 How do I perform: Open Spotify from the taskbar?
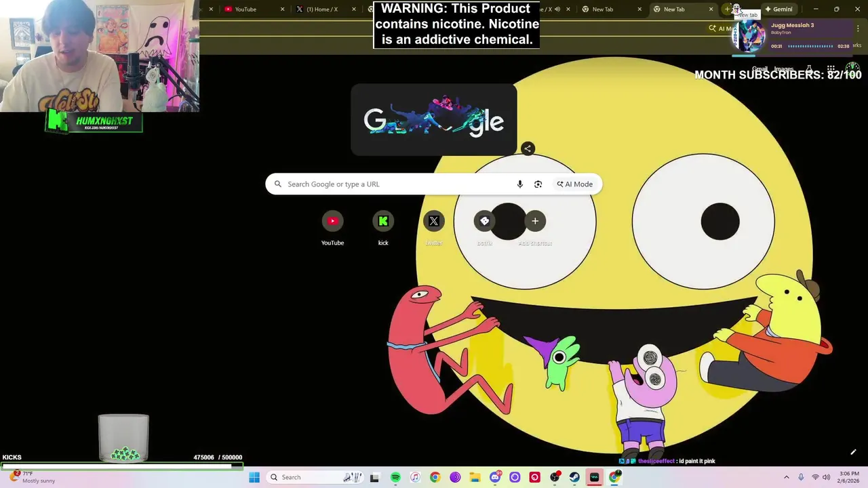[x=395, y=477]
